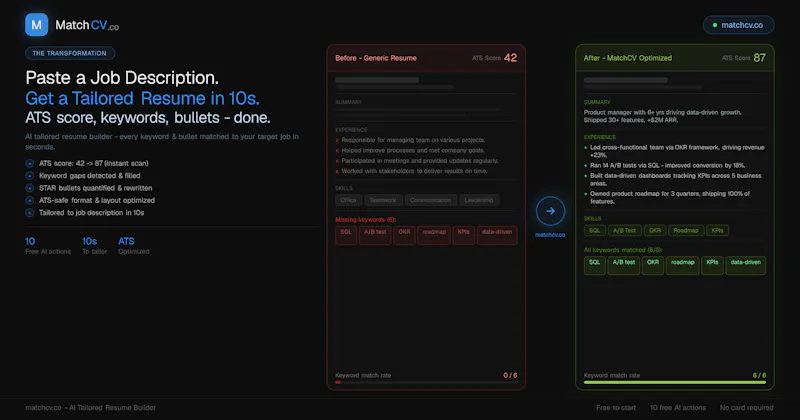The width and height of the screenshot is (800, 420).
Task: Click green plus beside Owned product roadmap
Action: pyautogui.click(x=586, y=194)
